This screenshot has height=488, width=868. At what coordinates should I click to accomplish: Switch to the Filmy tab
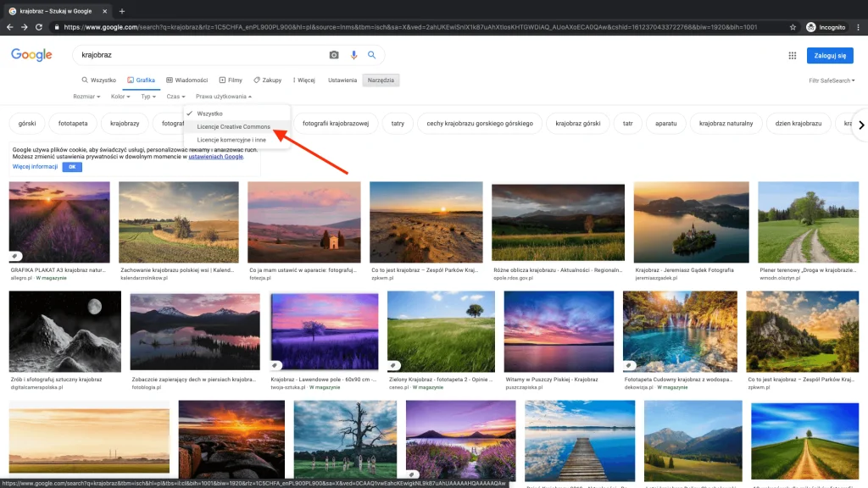tap(231, 80)
